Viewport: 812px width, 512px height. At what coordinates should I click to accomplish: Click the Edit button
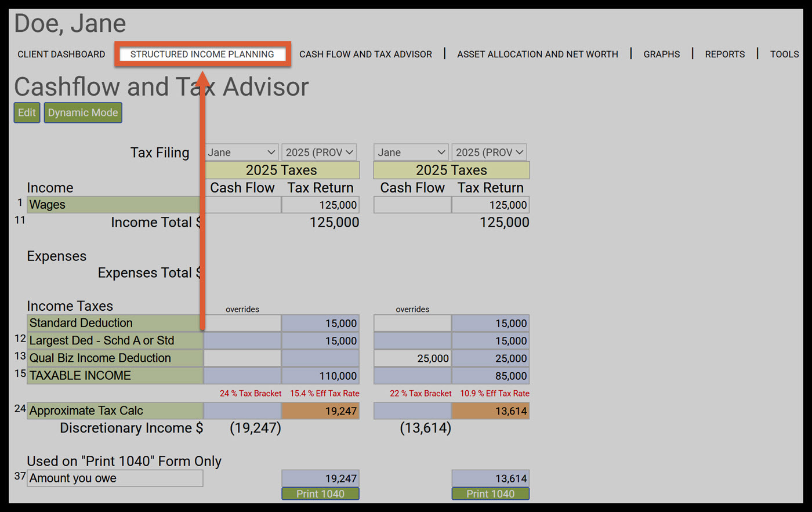27,112
